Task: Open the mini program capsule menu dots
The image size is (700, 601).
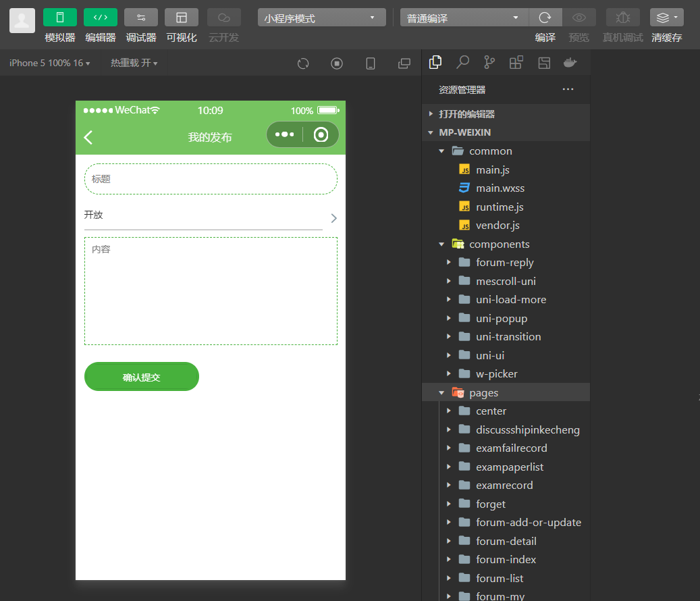Action: coord(284,134)
